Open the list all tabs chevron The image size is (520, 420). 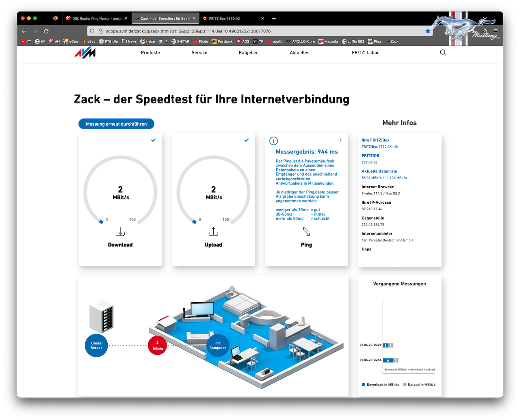click(485, 18)
